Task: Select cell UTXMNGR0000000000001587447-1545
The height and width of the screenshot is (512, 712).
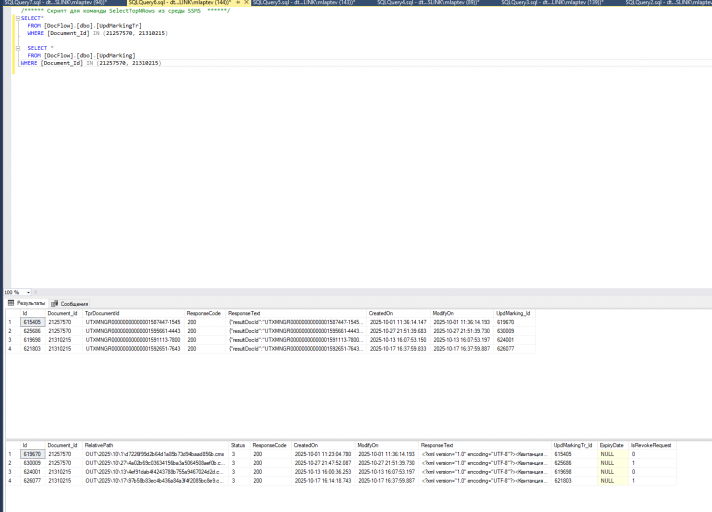Action: (x=133, y=322)
